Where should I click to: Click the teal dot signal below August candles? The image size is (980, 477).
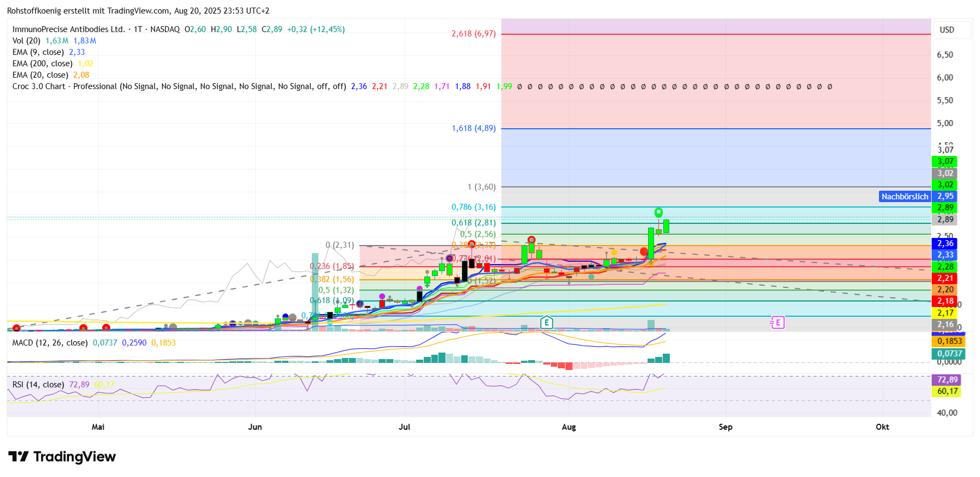591,277
